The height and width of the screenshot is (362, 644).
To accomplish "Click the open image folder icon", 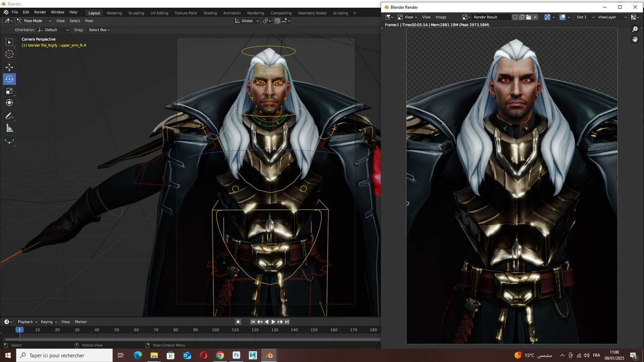I will 528,17.
